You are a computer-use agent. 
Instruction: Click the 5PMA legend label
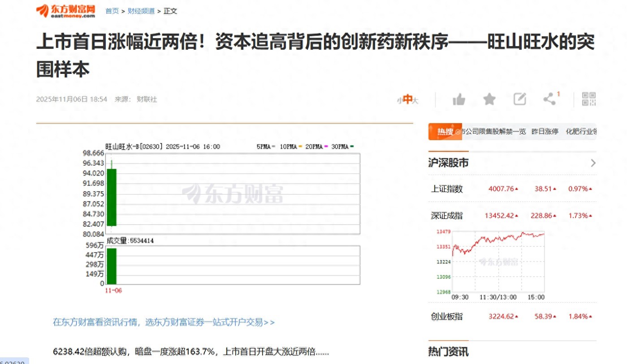point(264,146)
